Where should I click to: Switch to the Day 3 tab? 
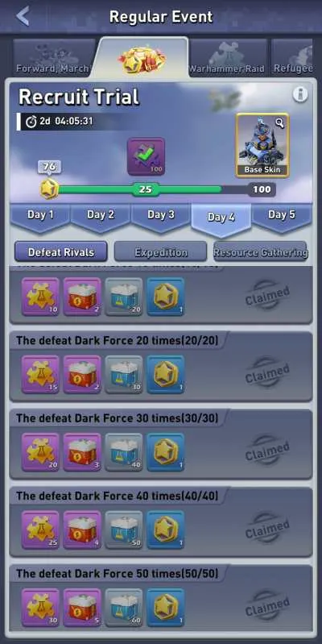coord(161,217)
